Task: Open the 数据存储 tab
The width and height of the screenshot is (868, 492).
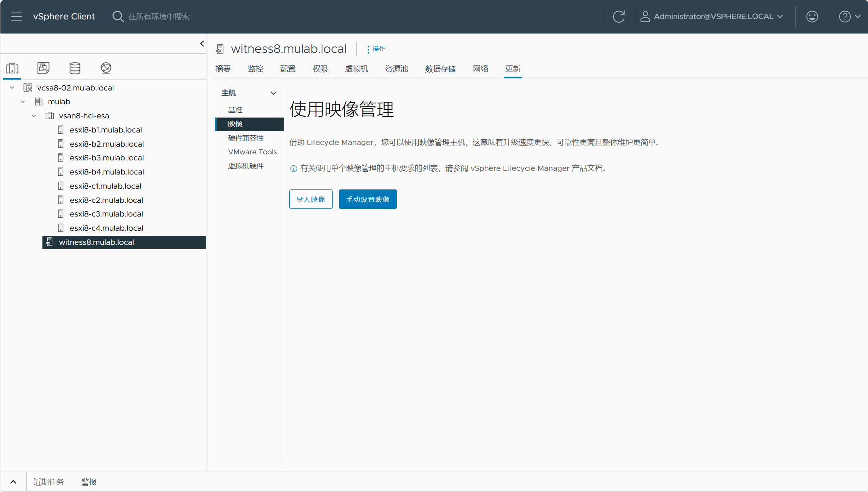Action: (x=440, y=69)
